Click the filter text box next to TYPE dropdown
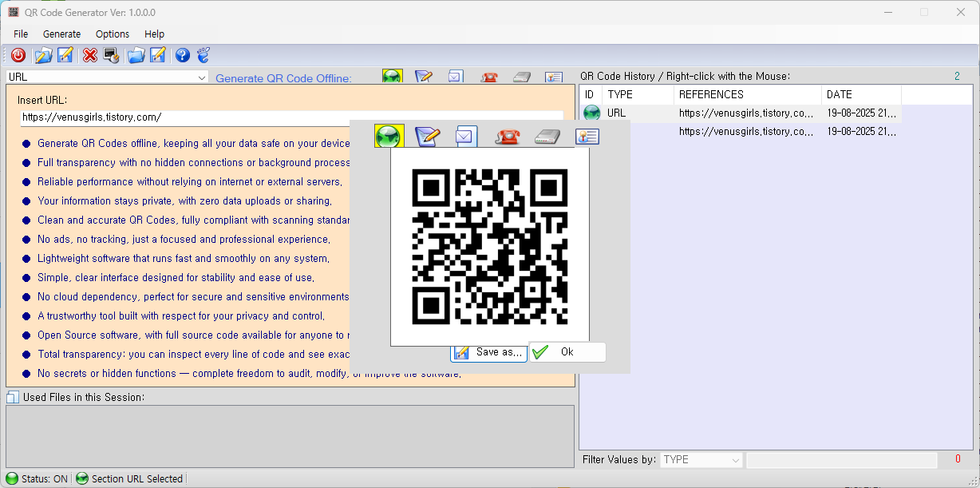 [x=842, y=460]
